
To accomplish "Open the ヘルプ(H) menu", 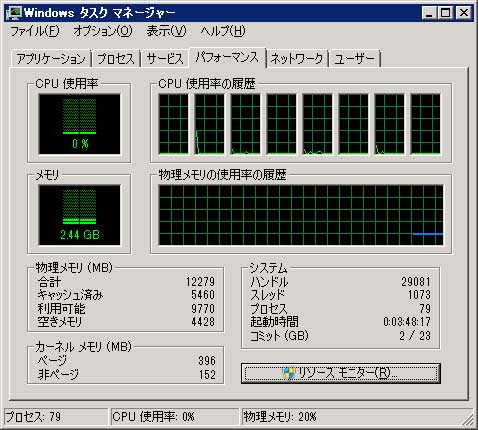I will point(223,31).
